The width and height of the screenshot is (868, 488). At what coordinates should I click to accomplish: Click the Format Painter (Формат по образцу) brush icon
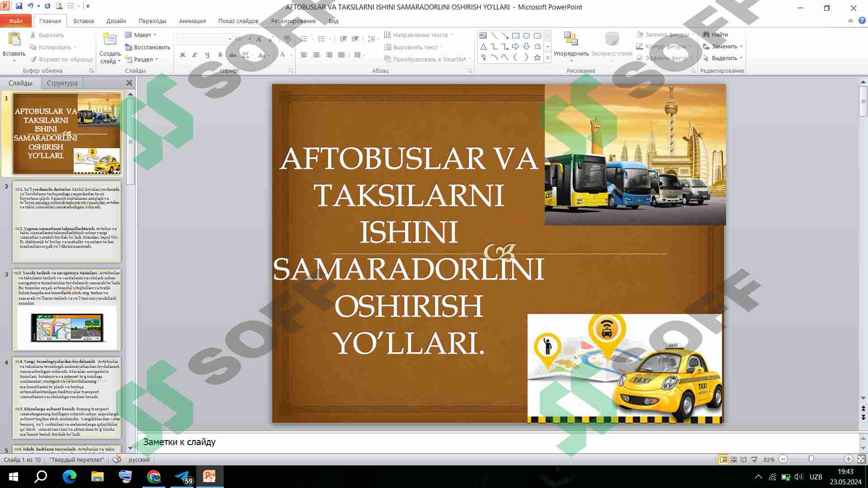33,59
